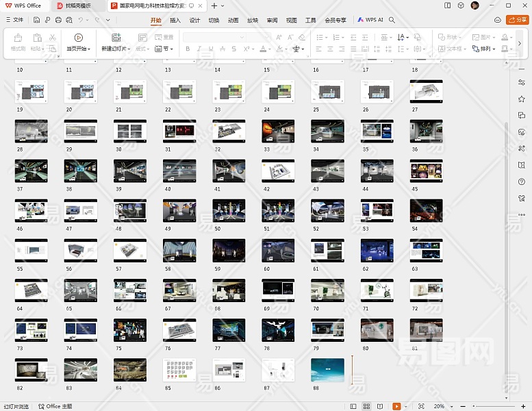Open the help icon in right sidebar
The height and width of the screenshot is (411, 532).
pos(522,182)
